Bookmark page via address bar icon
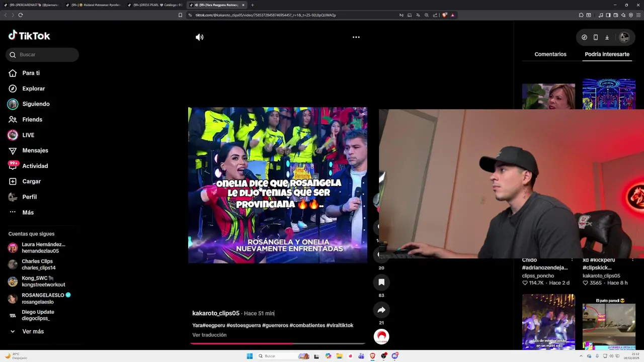The image size is (644, 362). tap(181, 15)
